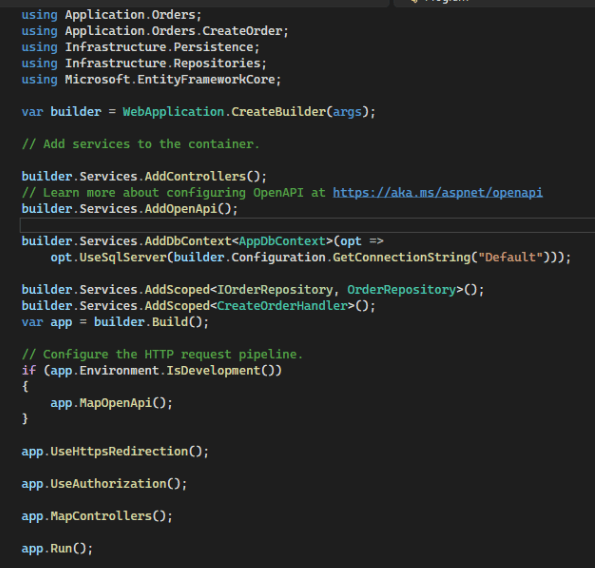Click the "Default" string literal
The width and height of the screenshot is (595, 568).
510,257
